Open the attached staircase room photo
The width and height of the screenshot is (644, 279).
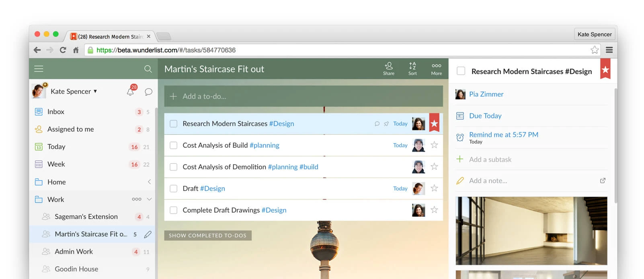pos(531,231)
